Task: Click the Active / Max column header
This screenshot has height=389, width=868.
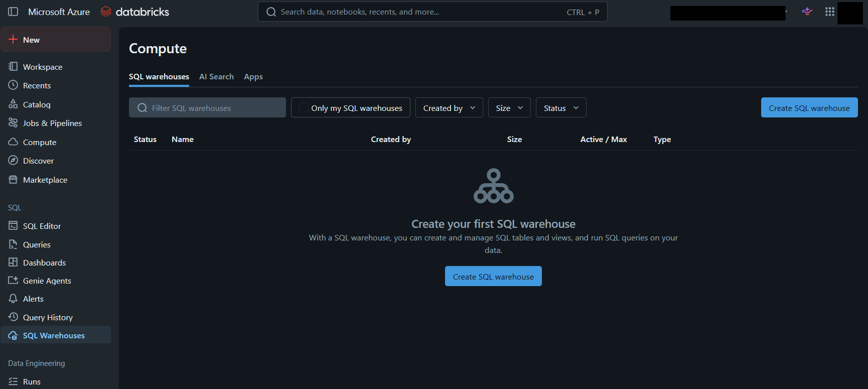Action: point(604,140)
